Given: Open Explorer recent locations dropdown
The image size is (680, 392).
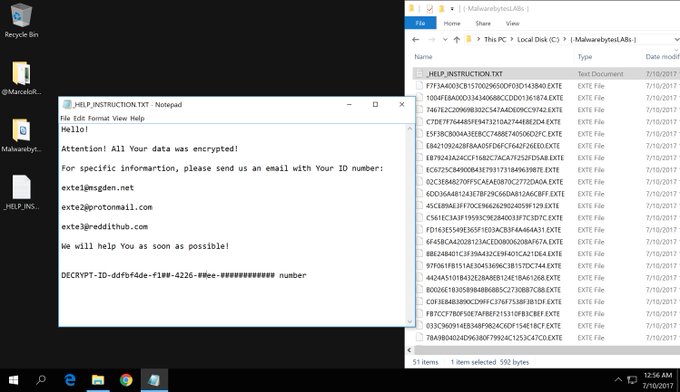Looking at the screenshot, I should coord(445,39).
